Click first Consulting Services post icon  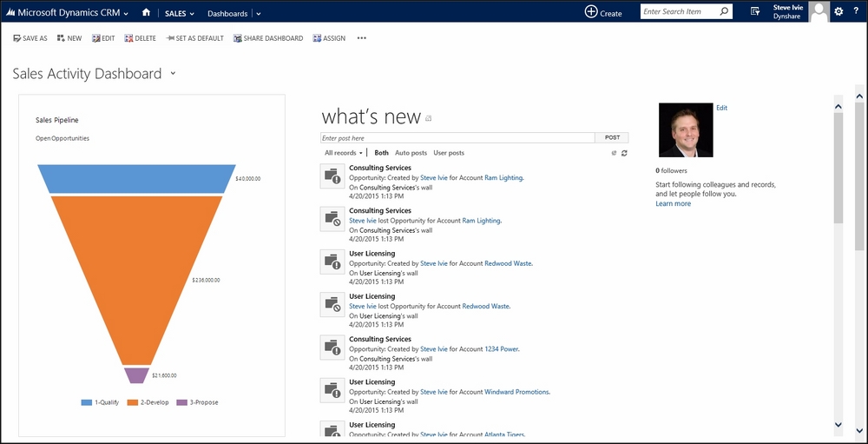tap(332, 176)
